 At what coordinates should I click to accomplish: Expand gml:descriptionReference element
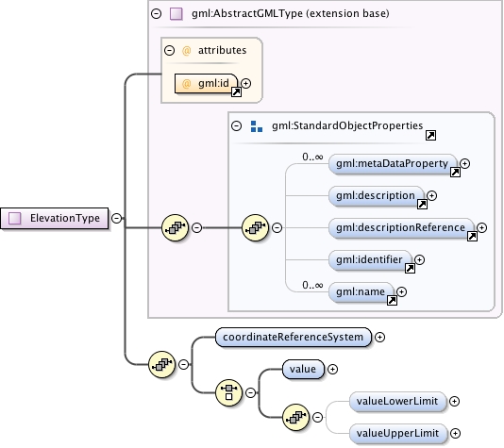[x=481, y=227]
